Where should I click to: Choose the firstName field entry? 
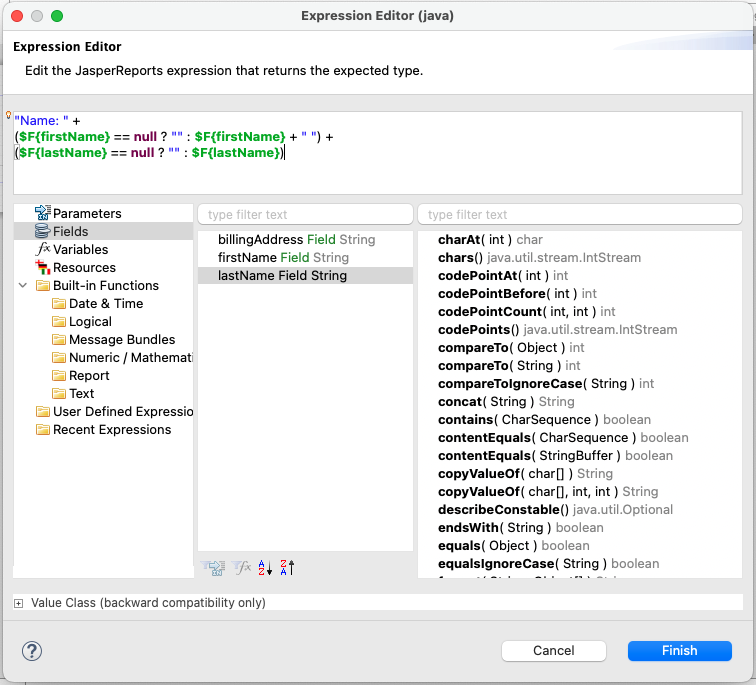[283, 257]
